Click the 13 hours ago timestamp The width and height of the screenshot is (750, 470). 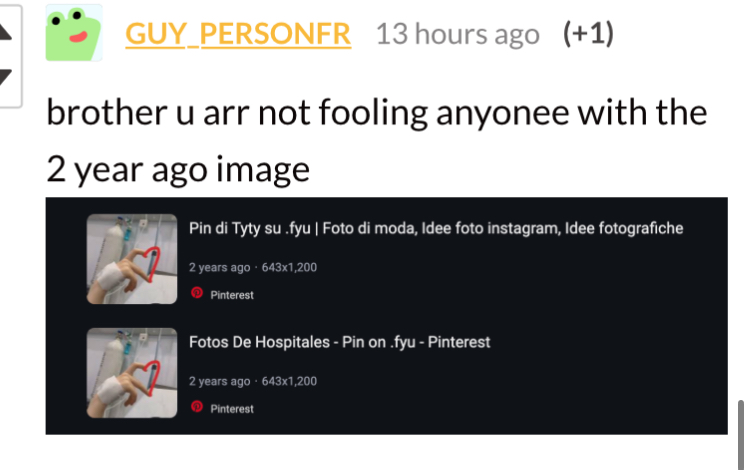[x=458, y=34]
